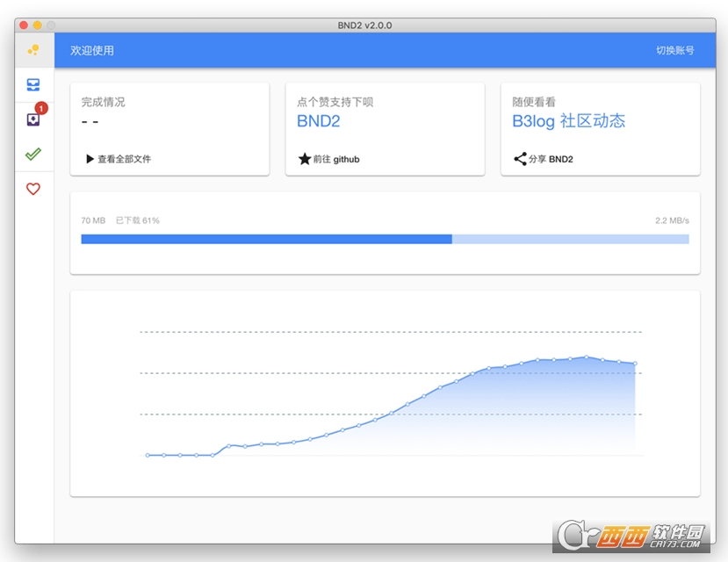Close the window with red button
The width and height of the screenshot is (728, 562).
pos(24,25)
